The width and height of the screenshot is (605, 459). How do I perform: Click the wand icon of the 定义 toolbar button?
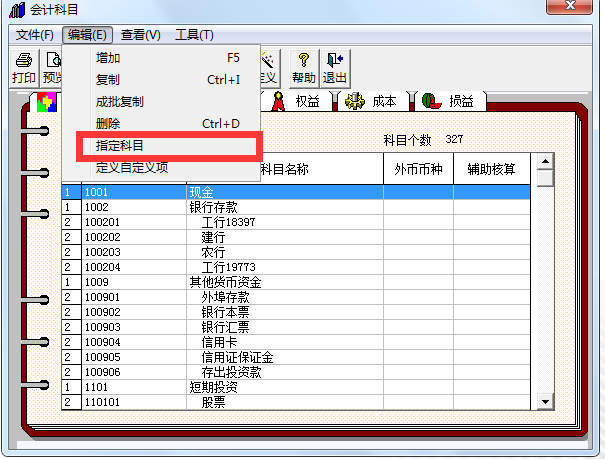pyautogui.click(x=267, y=60)
